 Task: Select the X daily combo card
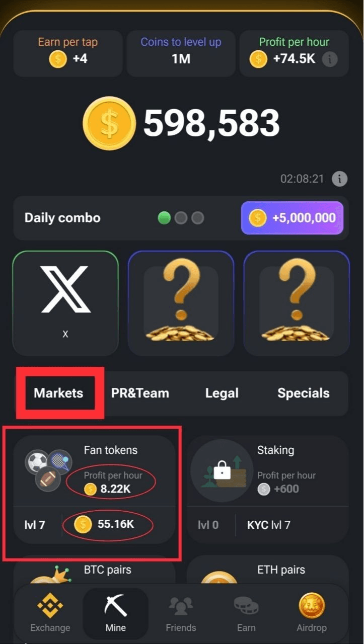(65, 303)
